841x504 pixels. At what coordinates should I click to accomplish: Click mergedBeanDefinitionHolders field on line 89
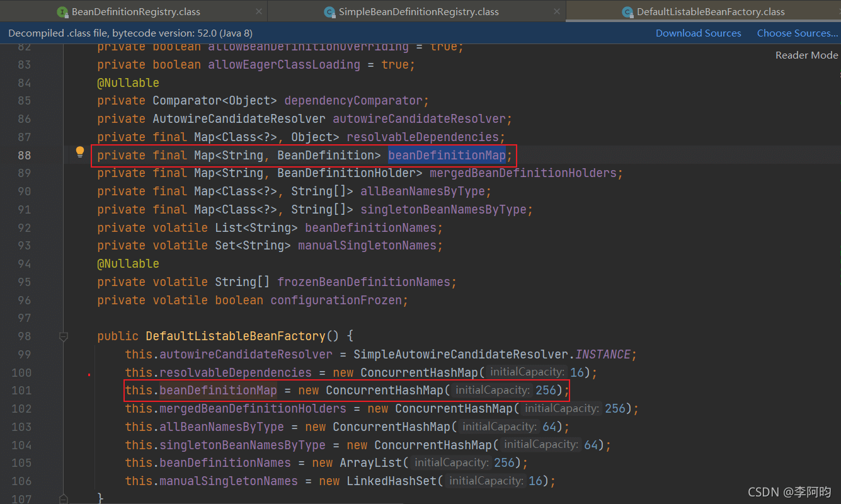point(523,173)
